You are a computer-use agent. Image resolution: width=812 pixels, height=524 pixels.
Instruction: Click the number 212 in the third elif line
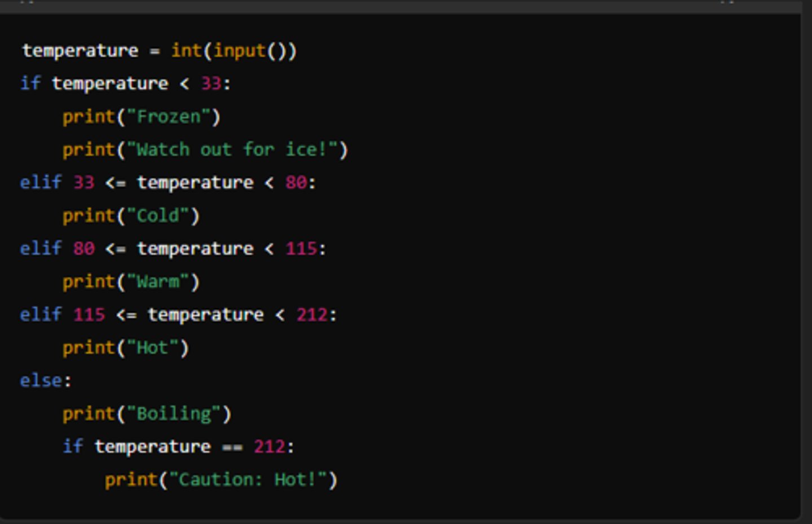[312, 314]
